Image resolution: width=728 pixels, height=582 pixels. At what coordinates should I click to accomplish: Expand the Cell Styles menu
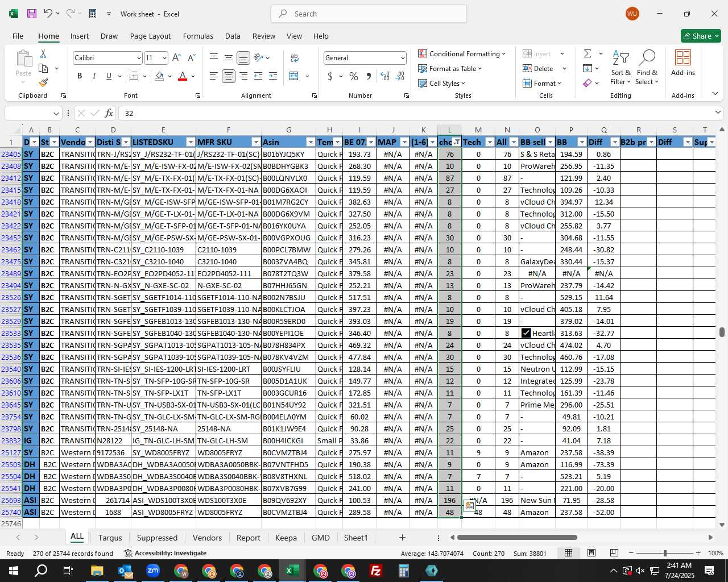click(442, 83)
